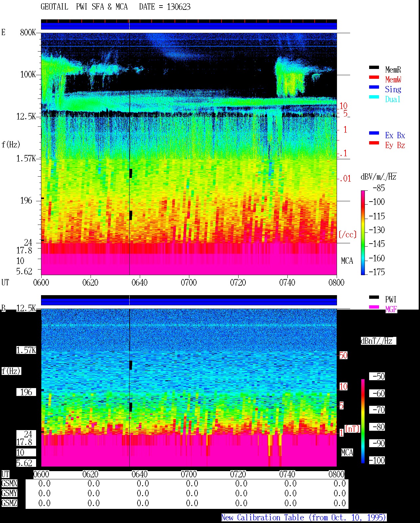The height and width of the screenshot is (523, 420).
Task: Click the black PWI legend swatch
Action: pyautogui.click(x=374, y=297)
